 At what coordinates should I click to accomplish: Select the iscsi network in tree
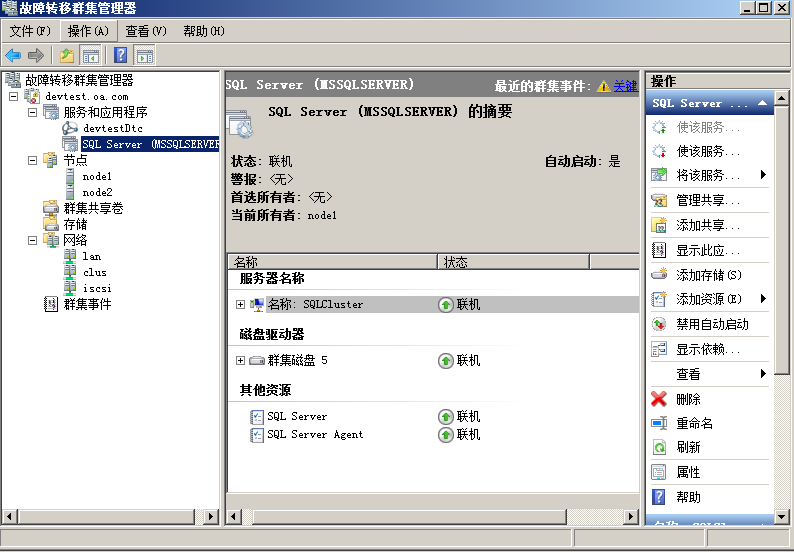coord(97,288)
